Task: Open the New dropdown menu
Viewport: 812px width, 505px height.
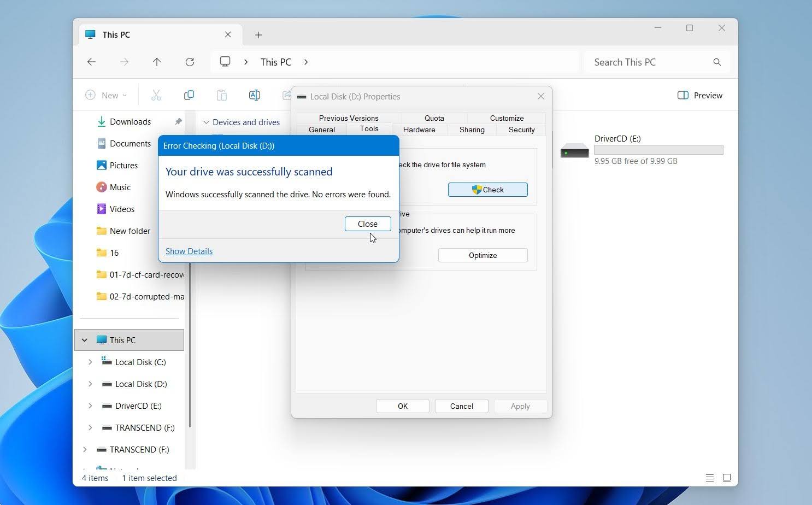Action: tap(106, 95)
